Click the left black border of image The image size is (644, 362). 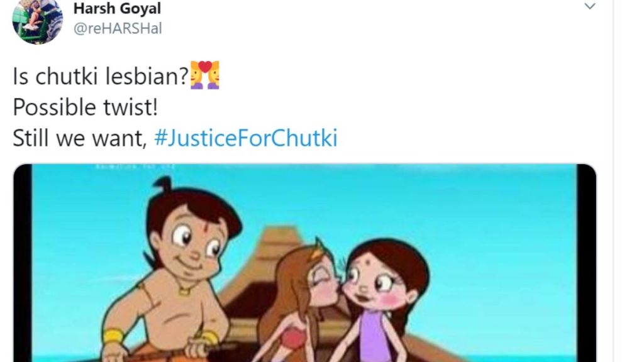[x=23, y=263]
